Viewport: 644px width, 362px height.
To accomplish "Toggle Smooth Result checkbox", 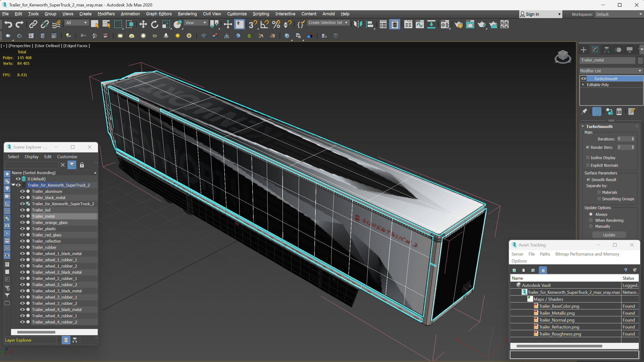I will [588, 179].
